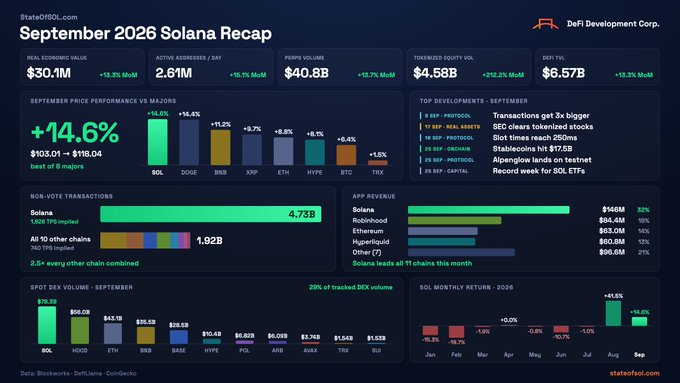Click the Jan -15.3% monthly return bar
Image resolution: width=680 pixels, height=383 pixels.
pos(430,331)
